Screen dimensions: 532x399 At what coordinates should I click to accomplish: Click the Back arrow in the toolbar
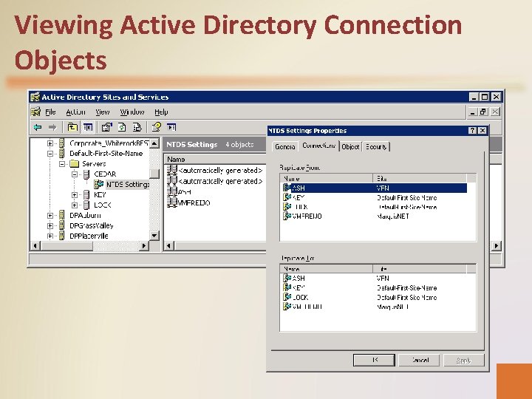[x=38, y=128]
